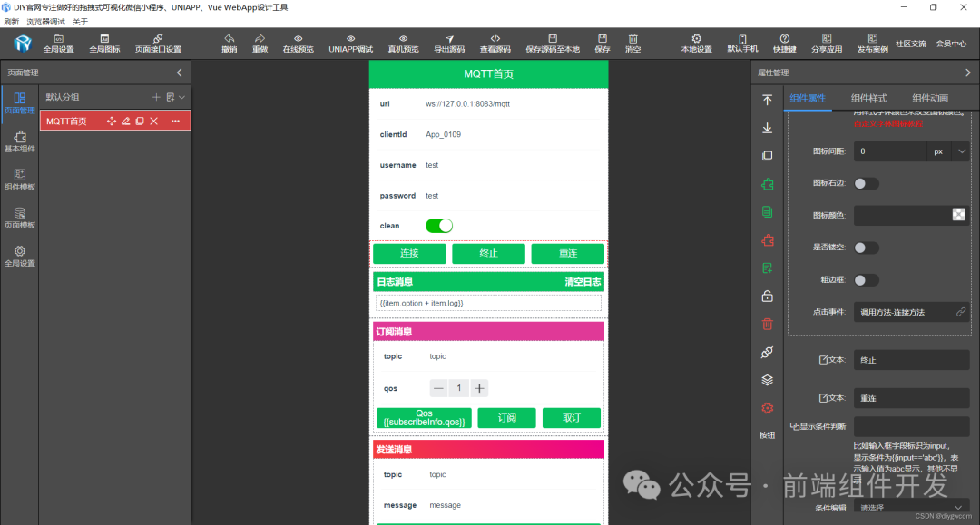Open 会员中心 member center
Screen dimensions: 980x525
point(951,44)
